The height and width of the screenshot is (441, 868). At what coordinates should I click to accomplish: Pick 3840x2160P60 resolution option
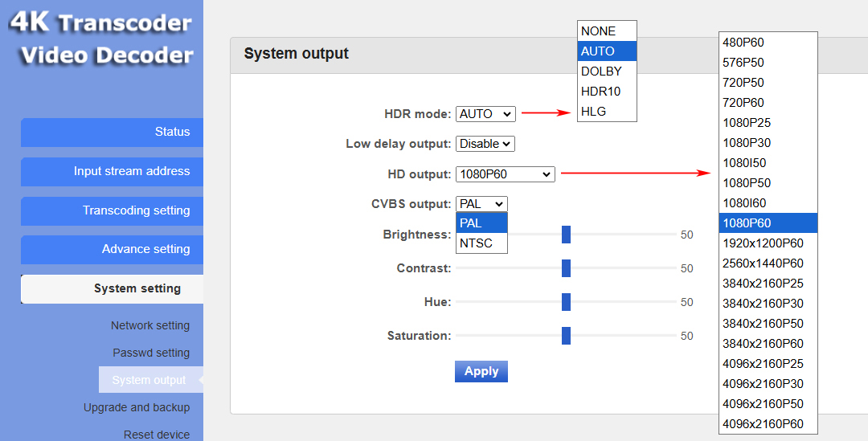tap(768, 344)
